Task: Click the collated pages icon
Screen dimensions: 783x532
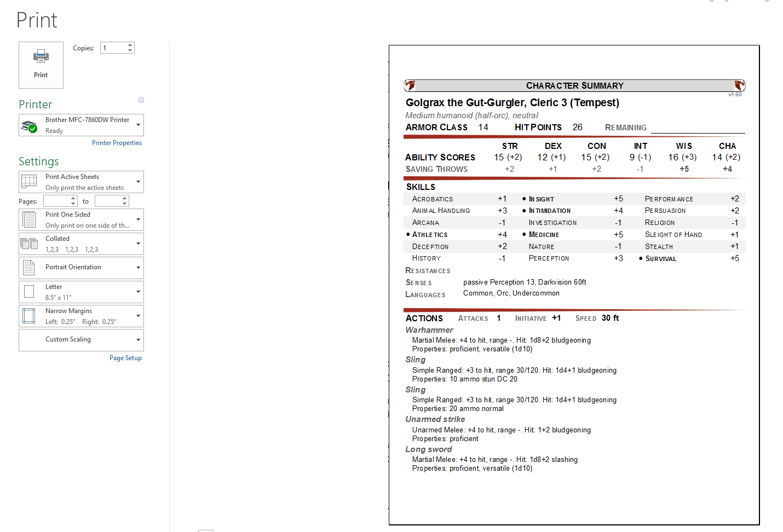Action: click(29, 244)
